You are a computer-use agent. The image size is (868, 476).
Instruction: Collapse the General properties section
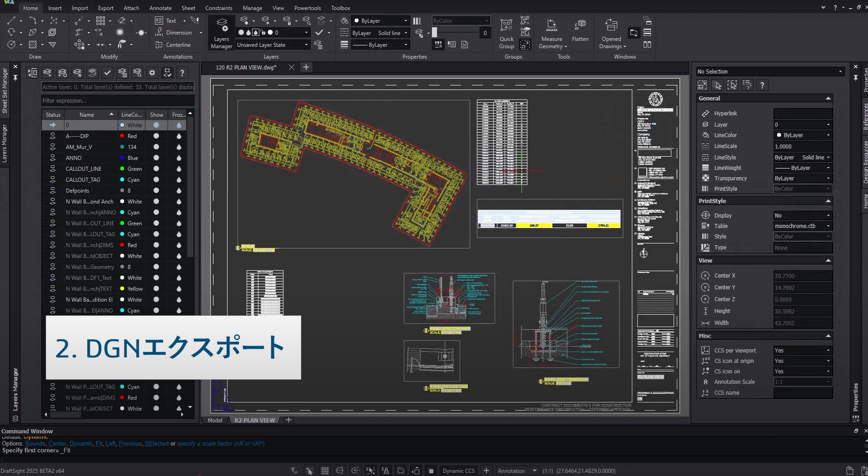tap(828, 99)
